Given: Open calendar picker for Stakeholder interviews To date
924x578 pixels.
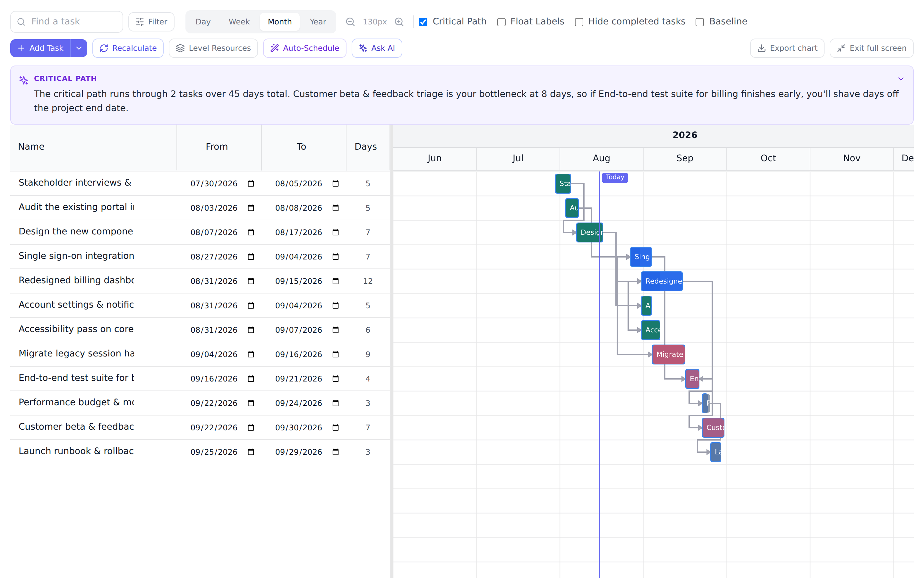Looking at the screenshot, I should click(x=336, y=183).
